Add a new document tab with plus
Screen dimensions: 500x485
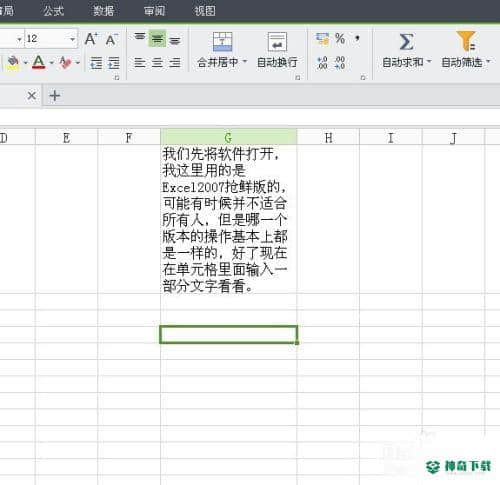pyautogui.click(x=55, y=96)
